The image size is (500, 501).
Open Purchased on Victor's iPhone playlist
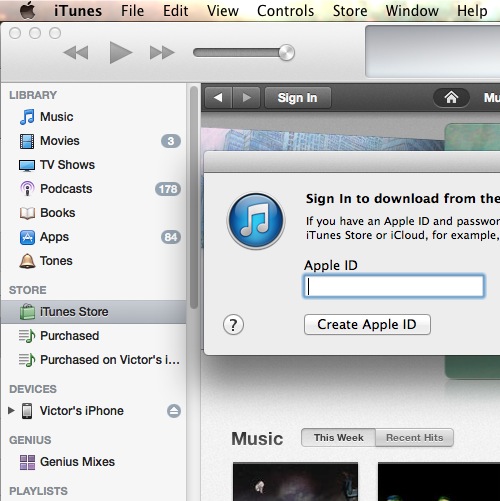point(93,360)
